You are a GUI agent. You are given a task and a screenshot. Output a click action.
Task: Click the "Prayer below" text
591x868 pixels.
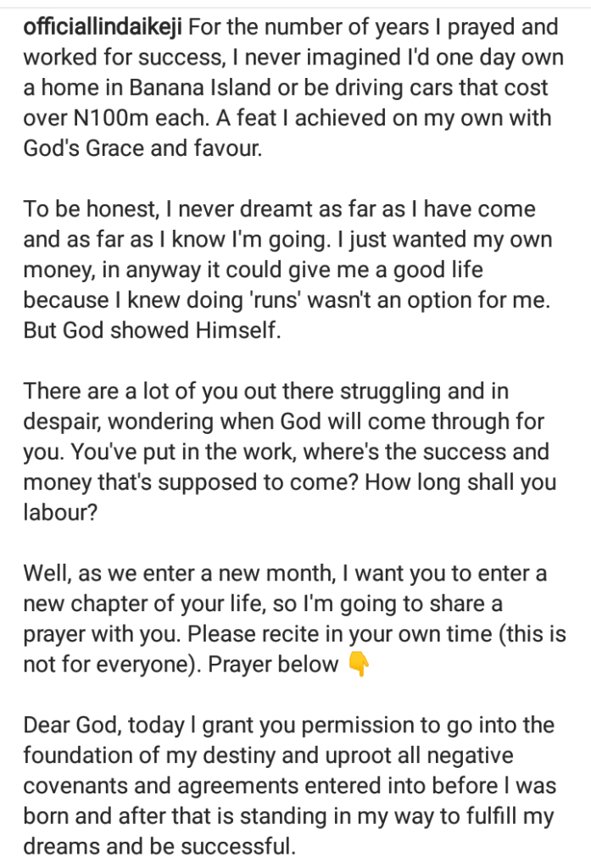273,665
